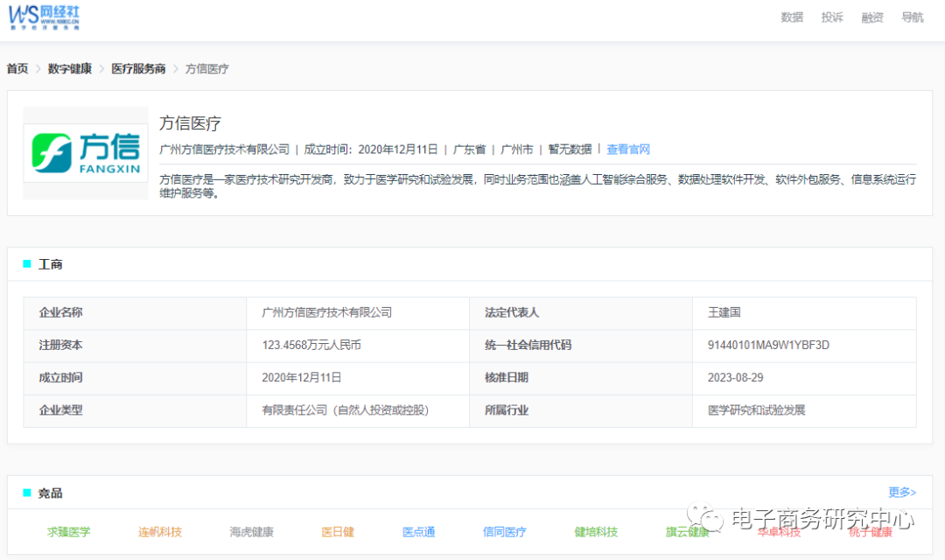Viewport: 945px width, 560px height.
Task: Open competitor link 健培科技
Action: point(596,531)
